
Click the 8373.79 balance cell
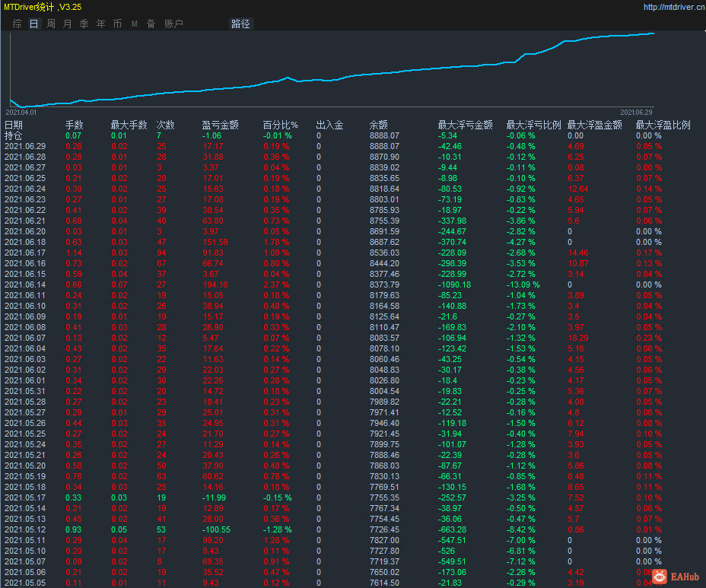(384, 284)
